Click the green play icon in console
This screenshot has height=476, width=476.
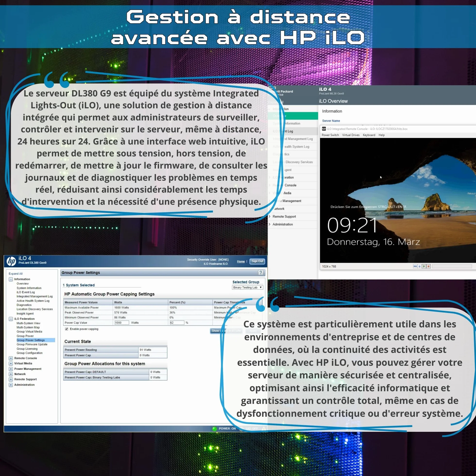pyautogui.click(x=424, y=266)
